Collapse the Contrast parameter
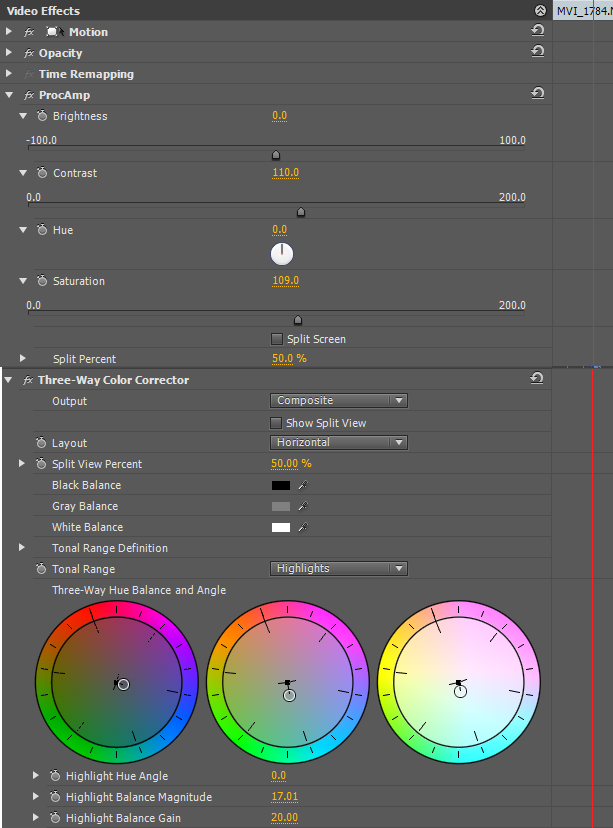This screenshot has width=613, height=828. click(x=23, y=173)
